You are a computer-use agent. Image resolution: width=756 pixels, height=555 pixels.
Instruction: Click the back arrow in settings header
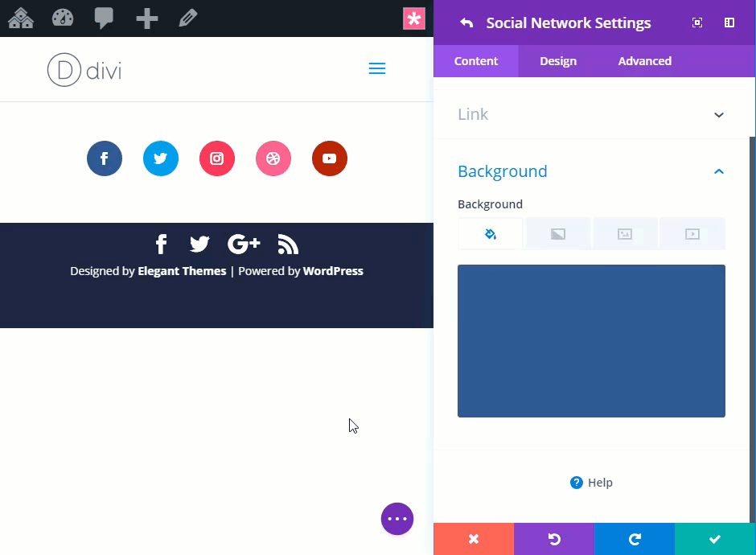point(466,23)
